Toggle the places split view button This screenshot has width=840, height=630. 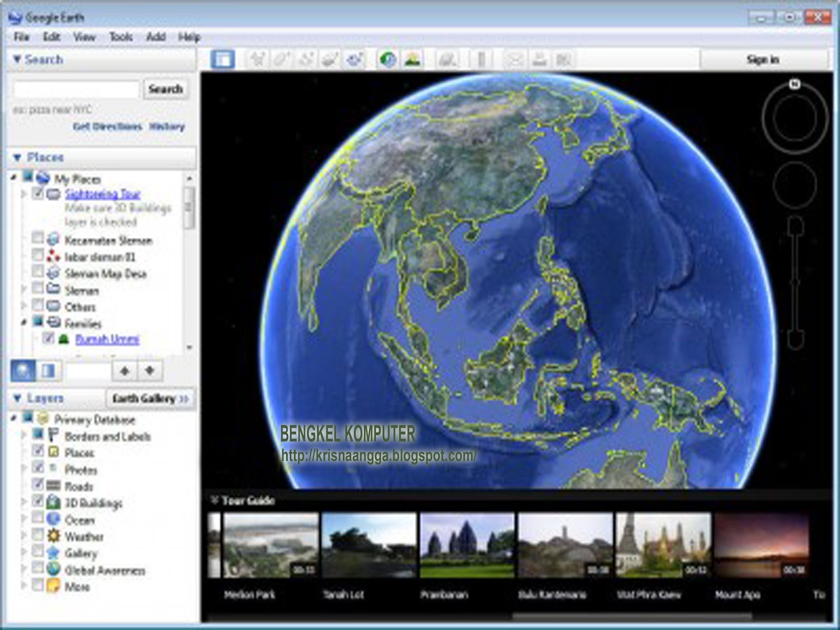pos(49,371)
